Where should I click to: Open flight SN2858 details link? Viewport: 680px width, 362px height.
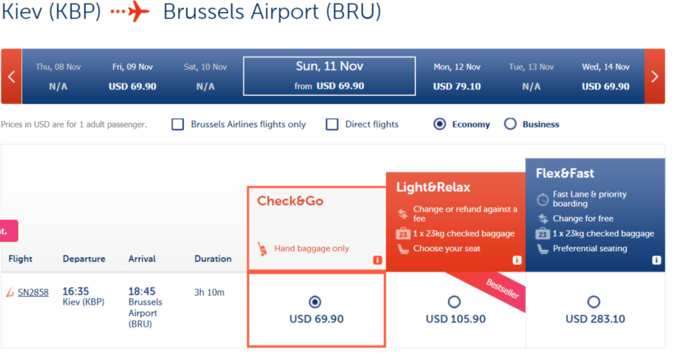click(33, 293)
